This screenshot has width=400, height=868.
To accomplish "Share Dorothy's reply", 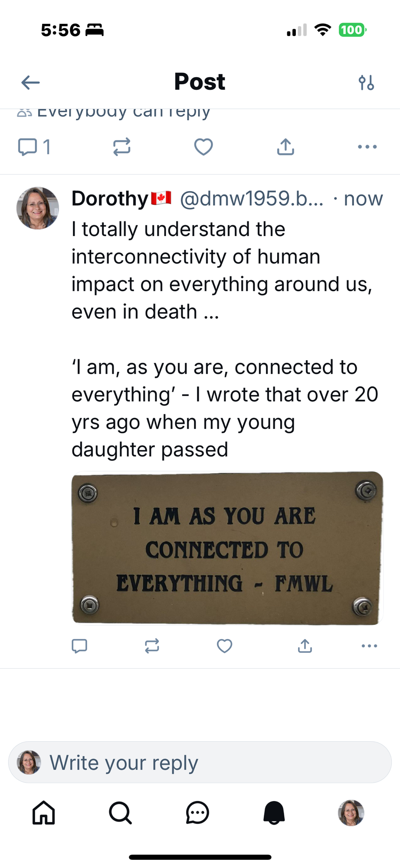I will tap(305, 646).
